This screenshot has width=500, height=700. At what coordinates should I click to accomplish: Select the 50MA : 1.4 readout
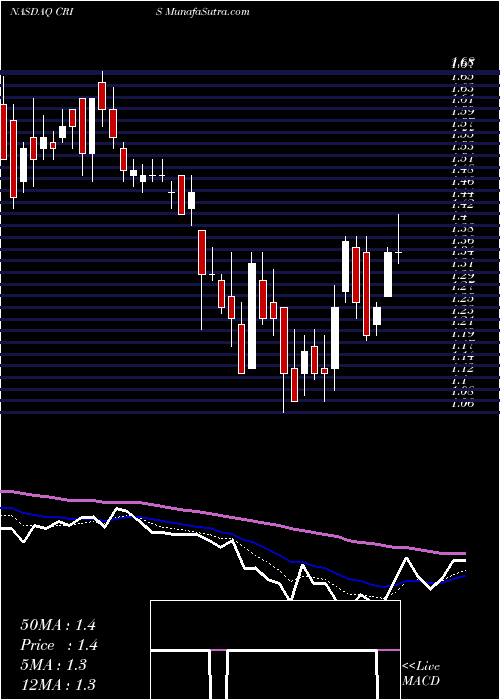pos(58,625)
